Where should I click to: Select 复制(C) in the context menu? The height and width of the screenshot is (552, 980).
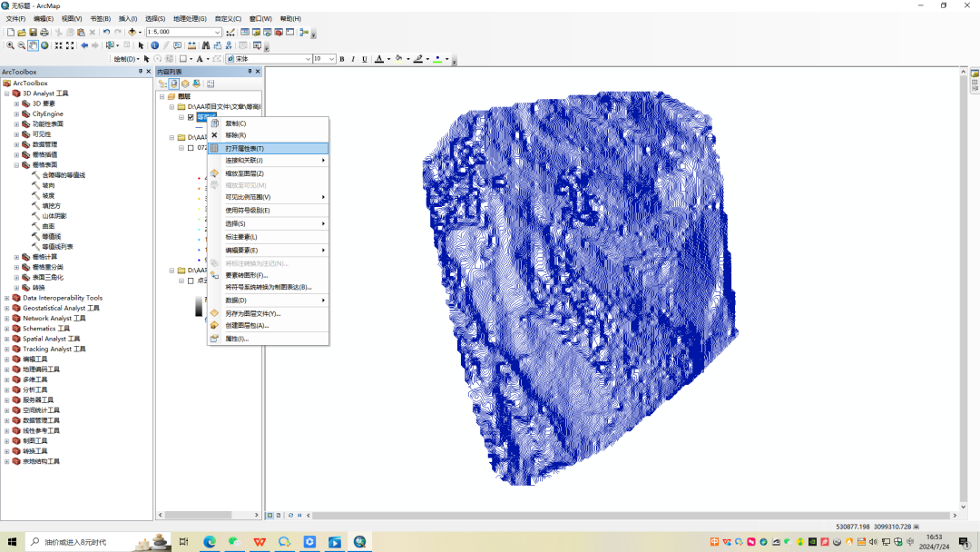268,123
